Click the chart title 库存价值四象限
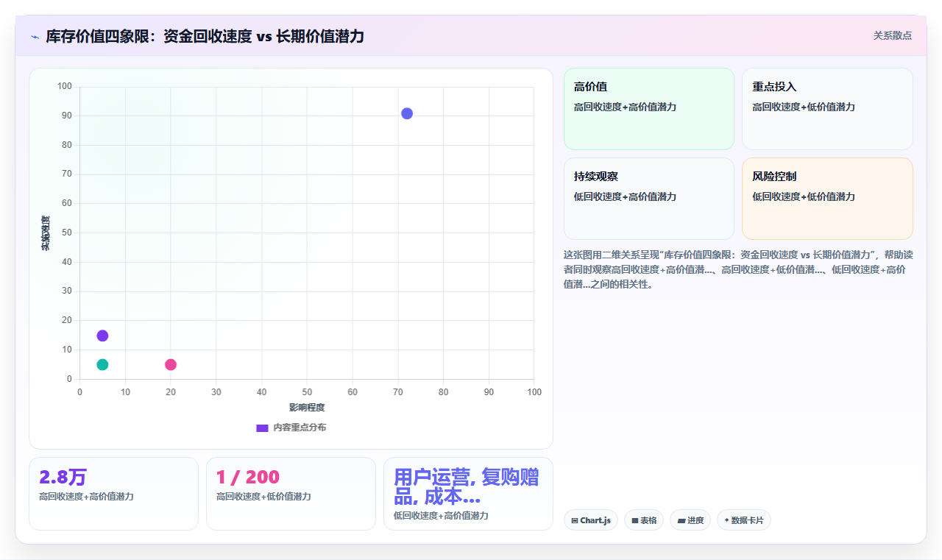 (x=205, y=36)
